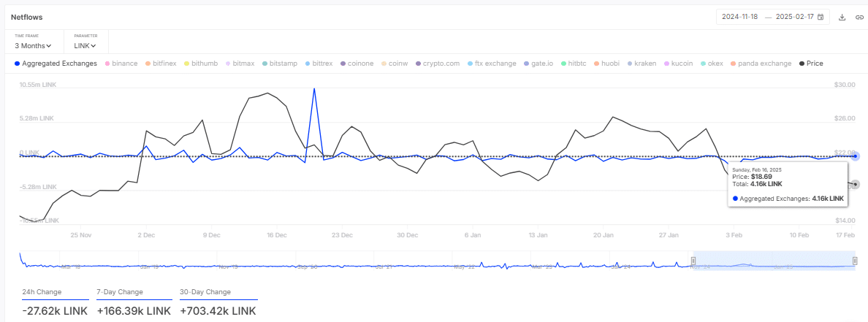Show the kucoin legend series

678,64
